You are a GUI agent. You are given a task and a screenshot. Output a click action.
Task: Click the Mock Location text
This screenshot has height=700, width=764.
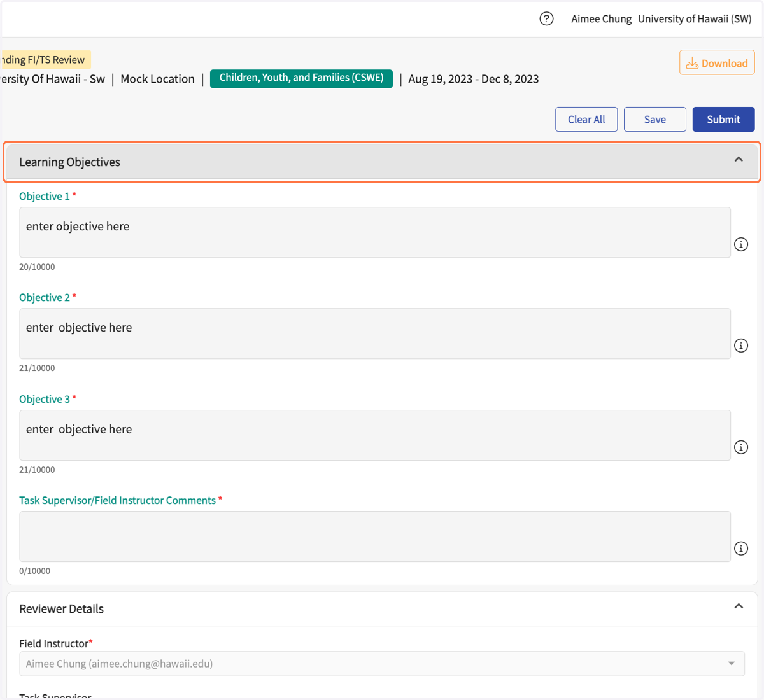click(x=158, y=79)
